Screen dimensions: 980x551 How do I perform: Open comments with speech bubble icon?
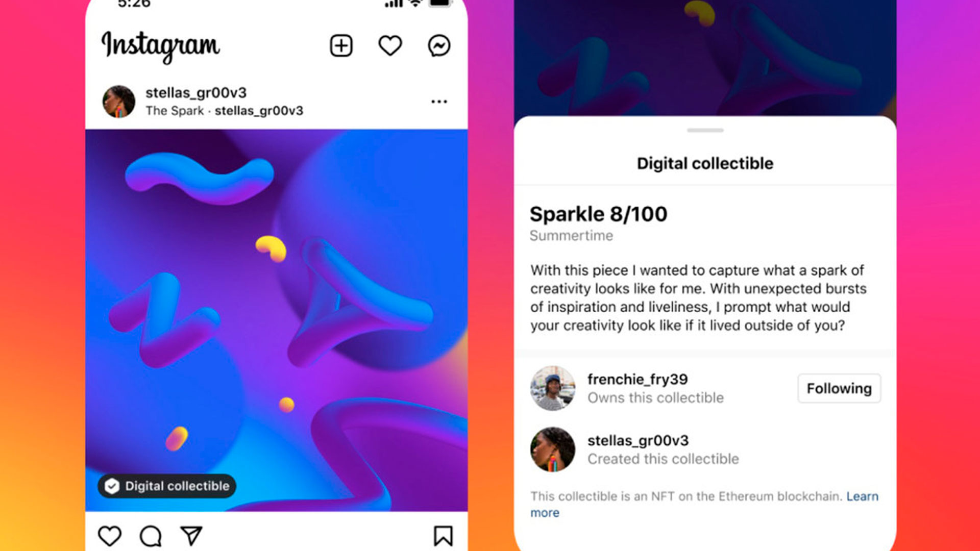(151, 536)
